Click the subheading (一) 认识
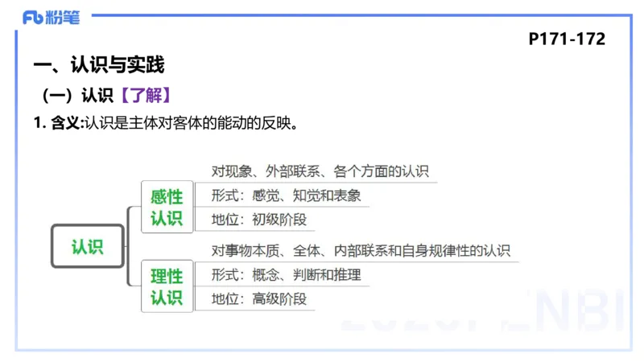The height and width of the screenshot is (362, 644). [77, 95]
